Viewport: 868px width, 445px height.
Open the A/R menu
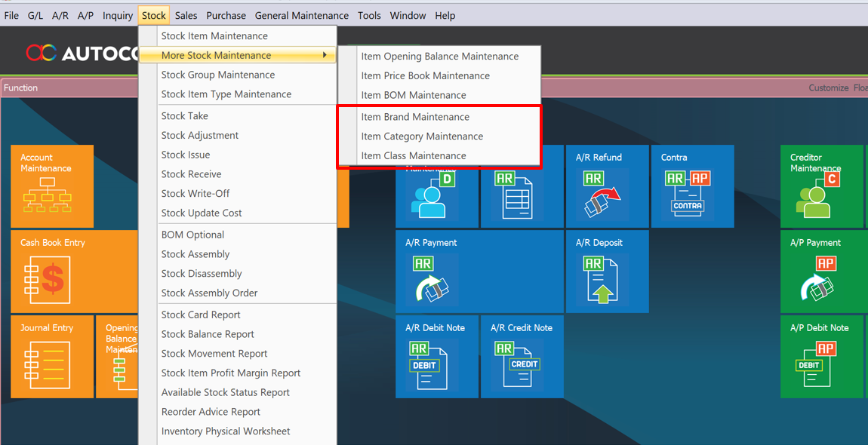tap(60, 16)
